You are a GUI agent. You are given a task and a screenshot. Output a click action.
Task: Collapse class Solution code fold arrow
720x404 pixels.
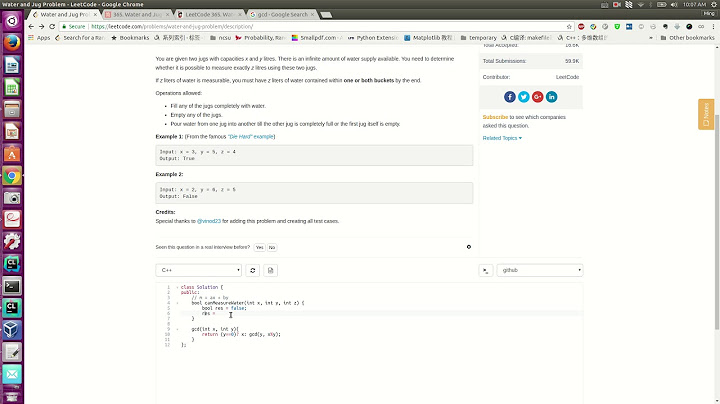pyautogui.click(x=177, y=287)
